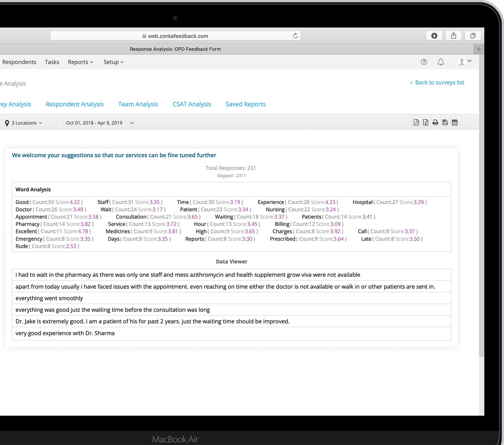504x445 pixels.
Task: Open Safari downloads in the browser toolbar
Action: coord(434,36)
